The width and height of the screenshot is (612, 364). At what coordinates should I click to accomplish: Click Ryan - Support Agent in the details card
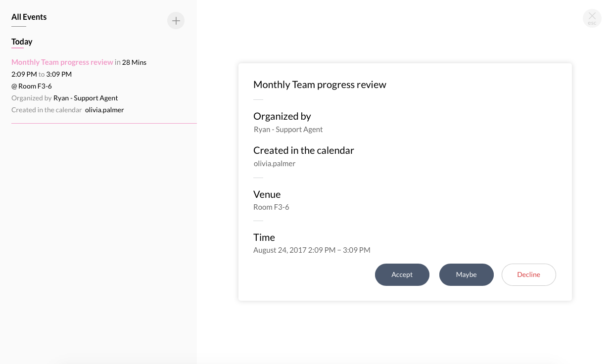(288, 130)
